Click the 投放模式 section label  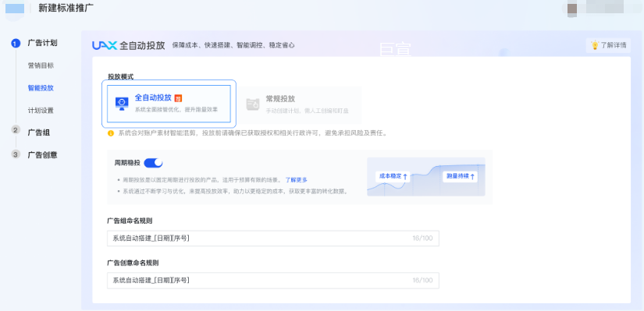click(x=121, y=76)
